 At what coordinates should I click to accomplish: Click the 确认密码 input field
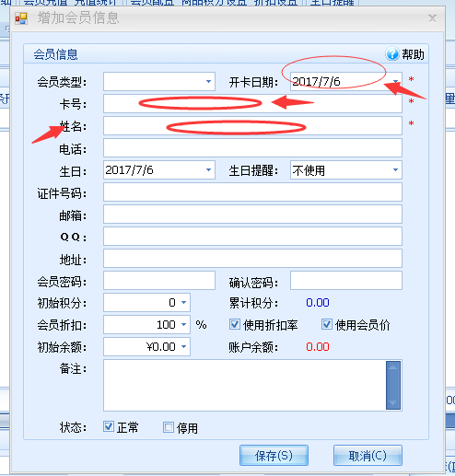[346, 281]
